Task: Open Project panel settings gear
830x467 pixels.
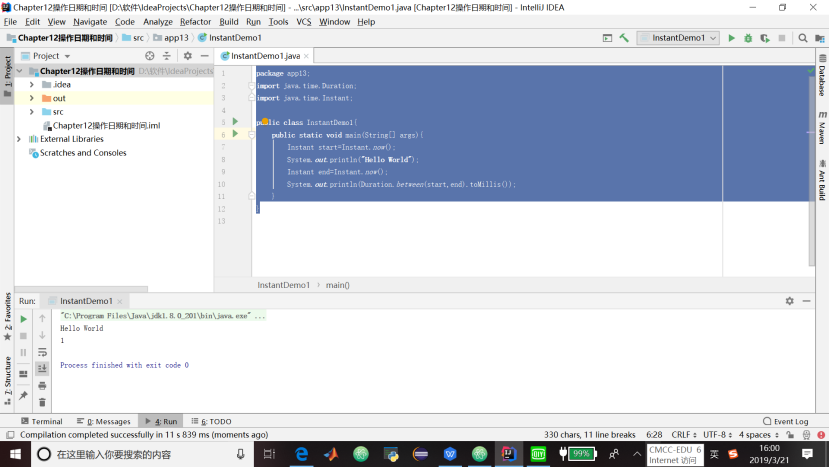Action: [187, 56]
